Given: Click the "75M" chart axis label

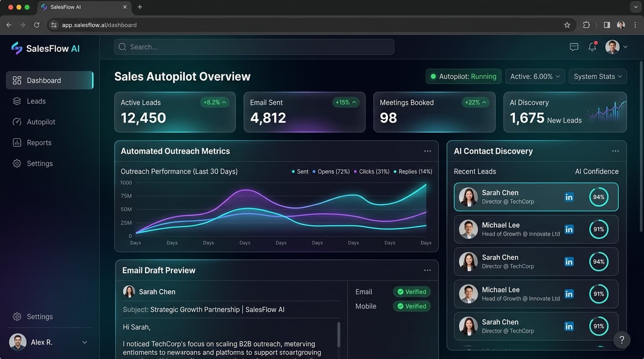Looking at the screenshot, I should 126,196.
